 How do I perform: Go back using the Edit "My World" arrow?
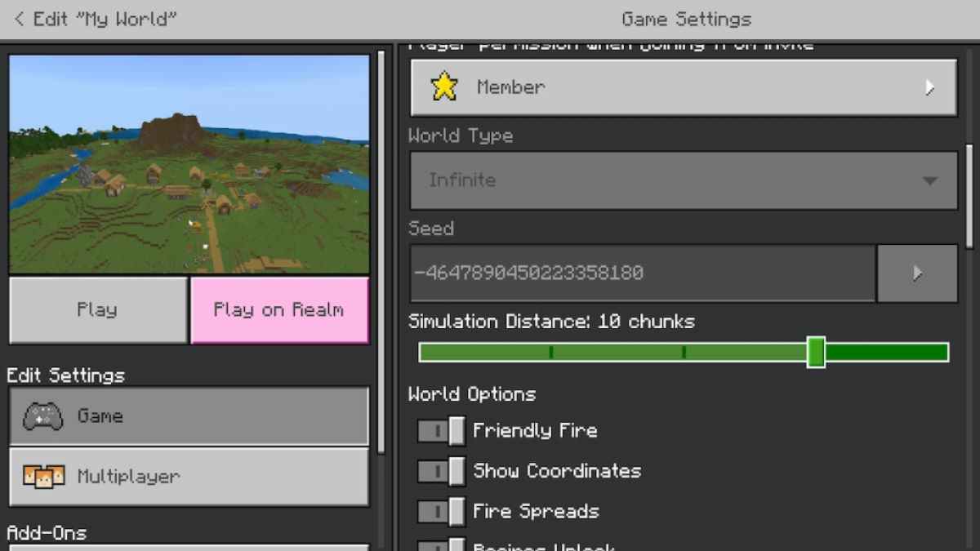coord(19,19)
